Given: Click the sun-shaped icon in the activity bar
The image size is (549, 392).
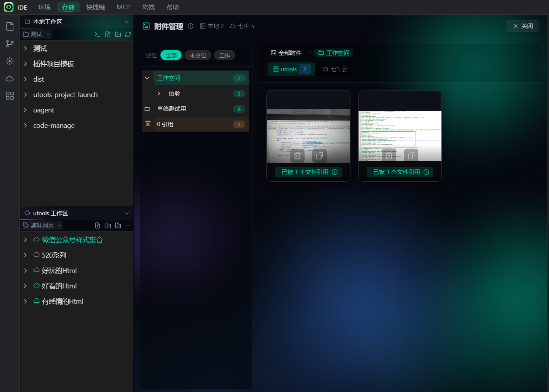Looking at the screenshot, I should 10,61.
